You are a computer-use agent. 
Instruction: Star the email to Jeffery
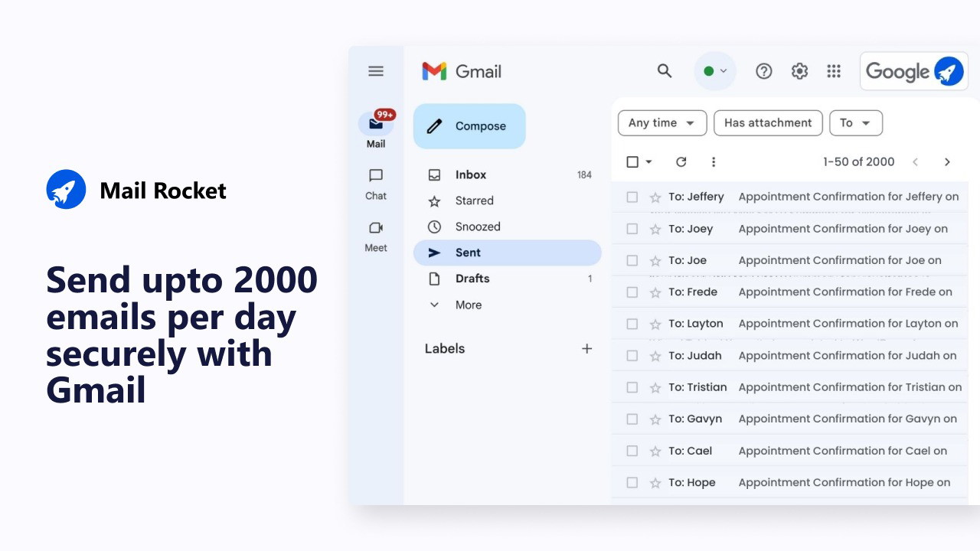pos(655,197)
